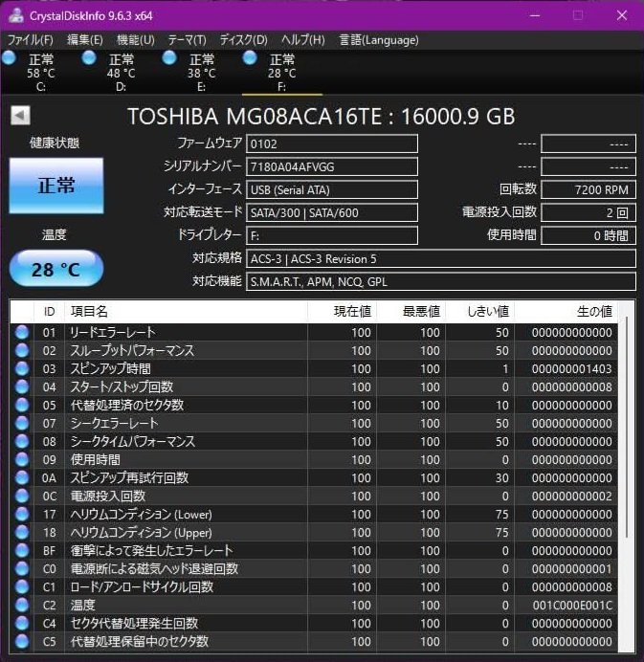
Task: Open the 言語(Language) menu
Action: (379, 40)
